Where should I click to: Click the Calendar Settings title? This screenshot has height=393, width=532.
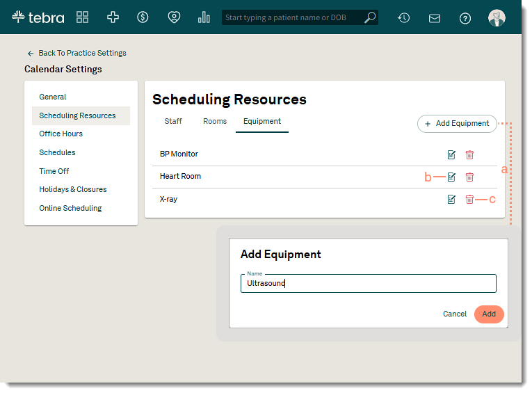(63, 70)
